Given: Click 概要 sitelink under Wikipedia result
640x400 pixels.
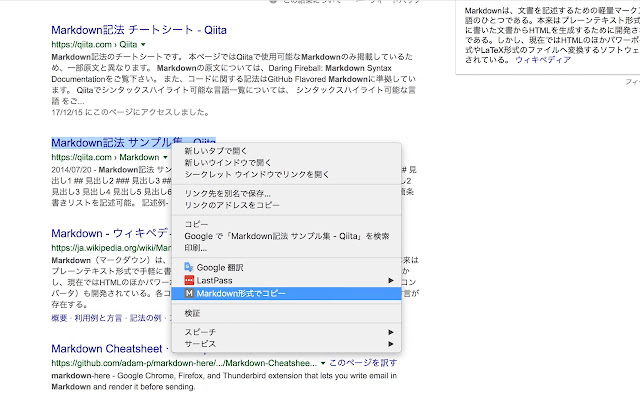Looking at the screenshot, I should pos(59,318).
